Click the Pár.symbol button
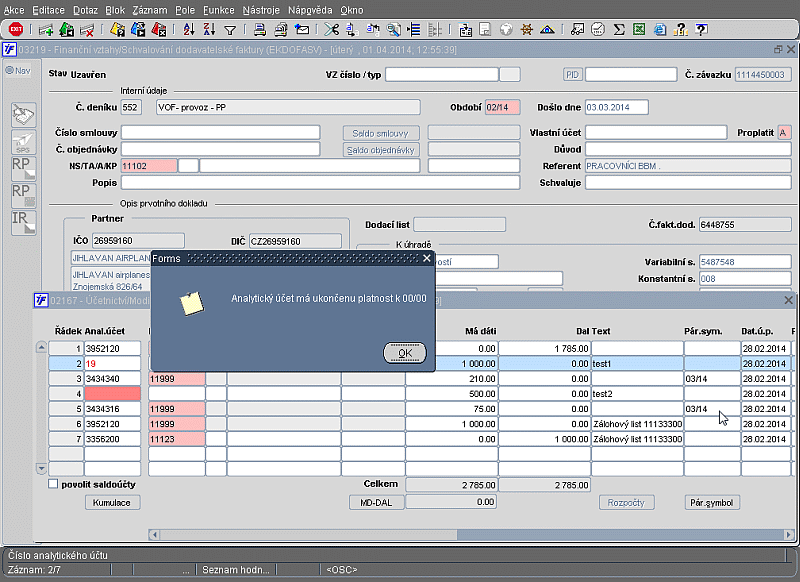This screenshot has width=800, height=582. click(x=711, y=502)
